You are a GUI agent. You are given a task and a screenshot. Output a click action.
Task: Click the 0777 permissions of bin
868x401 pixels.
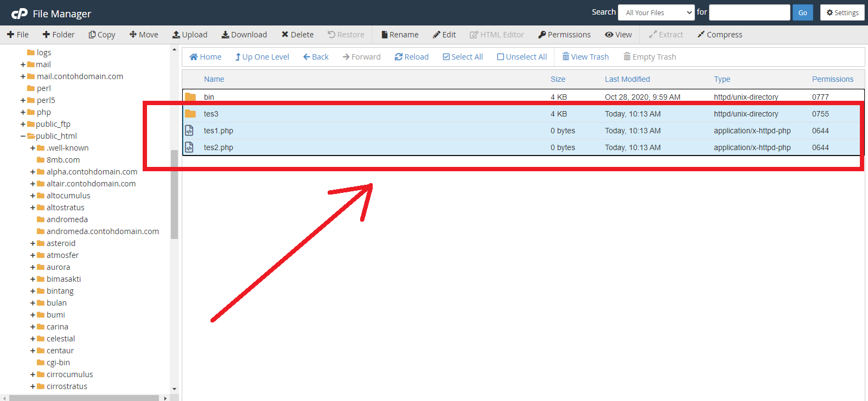pos(820,97)
